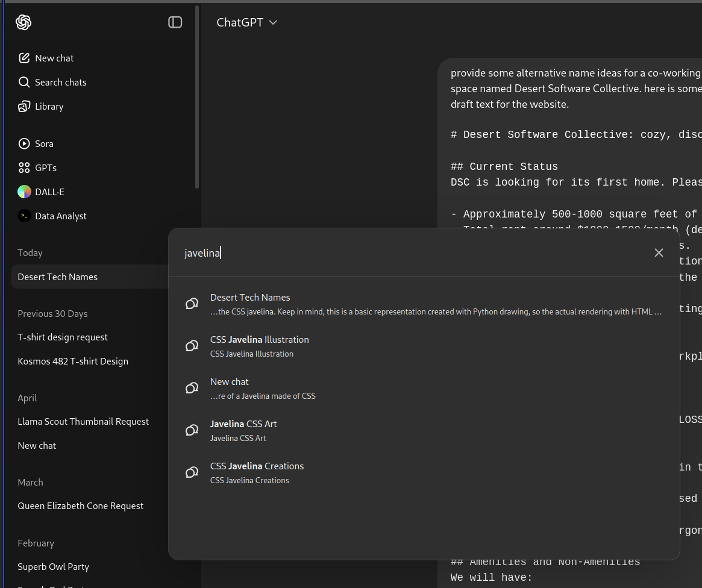Open the Library section

[49, 107]
